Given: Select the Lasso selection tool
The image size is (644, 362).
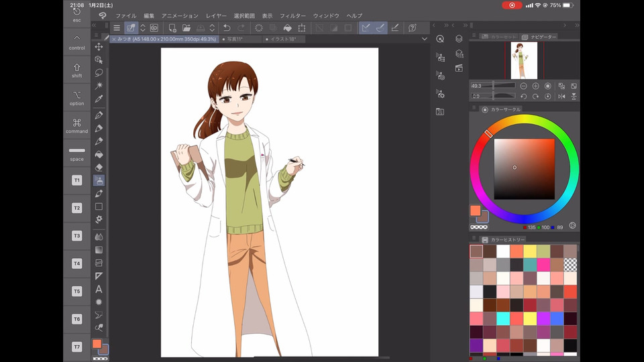Looking at the screenshot, I should coord(99,72).
